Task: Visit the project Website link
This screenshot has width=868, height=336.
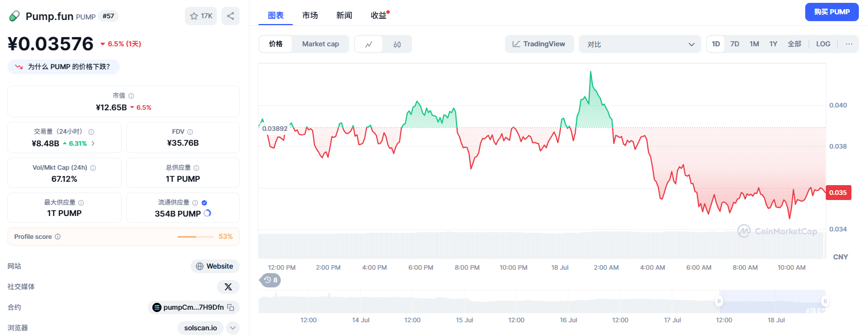Action: tap(215, 266)
